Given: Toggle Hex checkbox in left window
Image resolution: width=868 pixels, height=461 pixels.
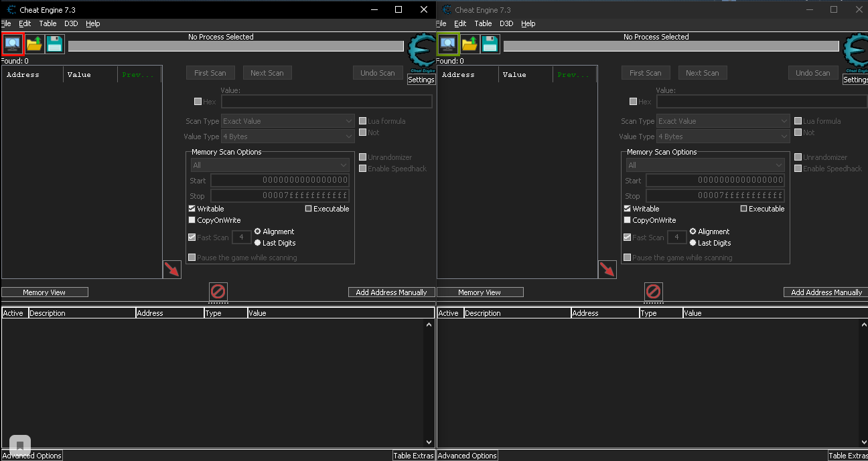Looking at the screenshot, I should [198, 102].
